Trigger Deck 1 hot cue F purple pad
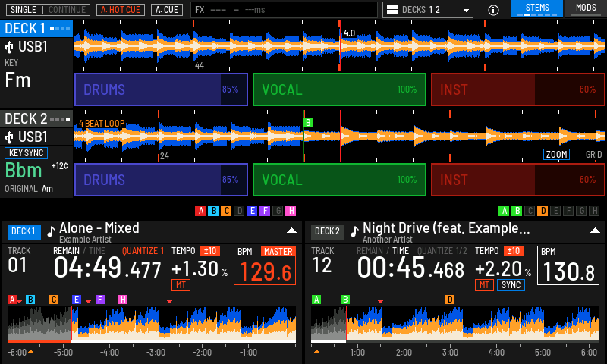Image resolution: width=607 pixels, height=364 pixels. [265, 211]
